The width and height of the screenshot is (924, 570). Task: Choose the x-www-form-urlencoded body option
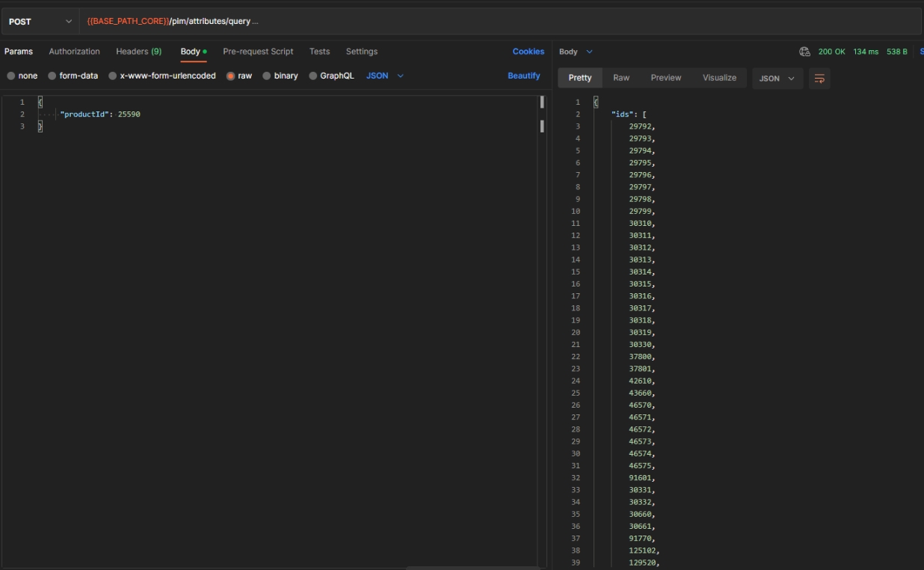[x=161, y=76]
